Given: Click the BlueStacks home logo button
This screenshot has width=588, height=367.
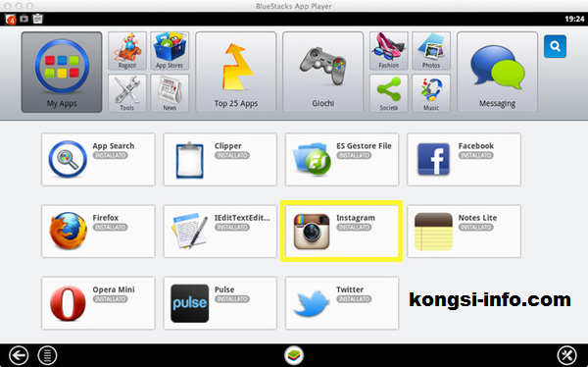Looking at the screenshot, I should coord(294,355).
